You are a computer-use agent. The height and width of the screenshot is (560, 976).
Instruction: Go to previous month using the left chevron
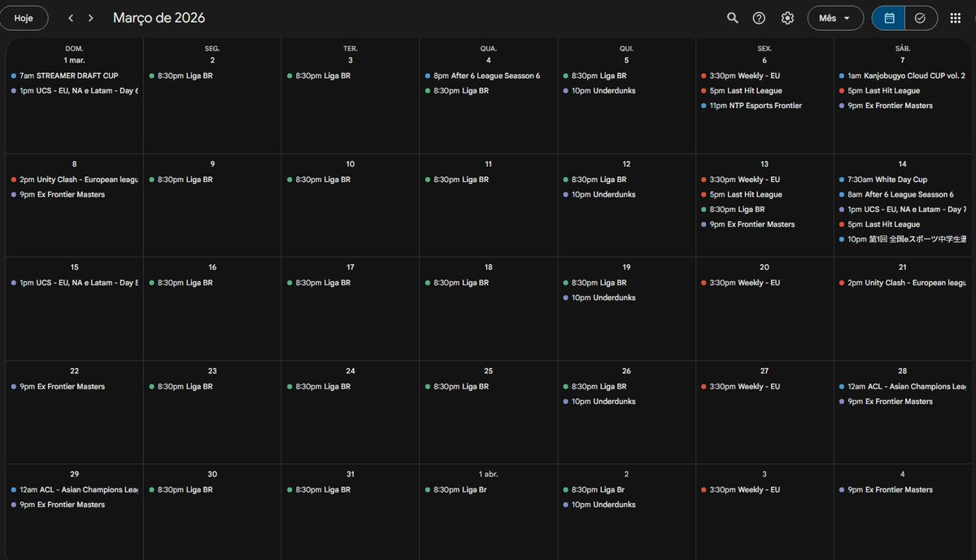click(x=70, y=16)
